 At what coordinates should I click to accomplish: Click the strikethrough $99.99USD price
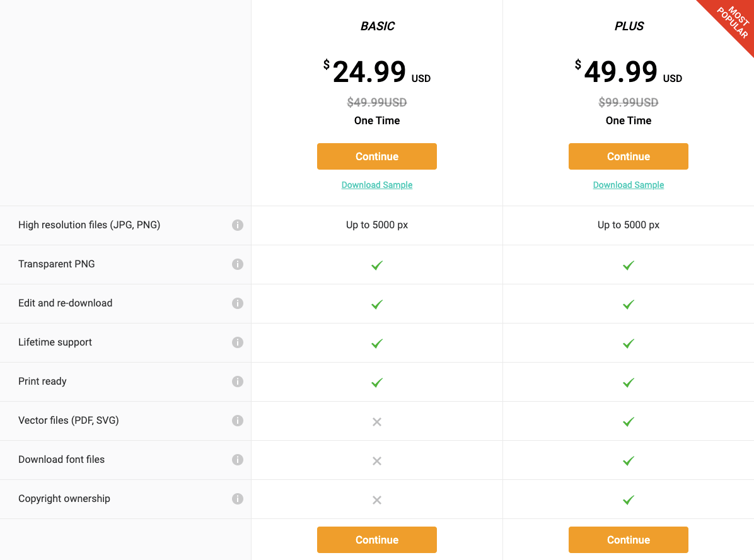click(x=628, y=102)
